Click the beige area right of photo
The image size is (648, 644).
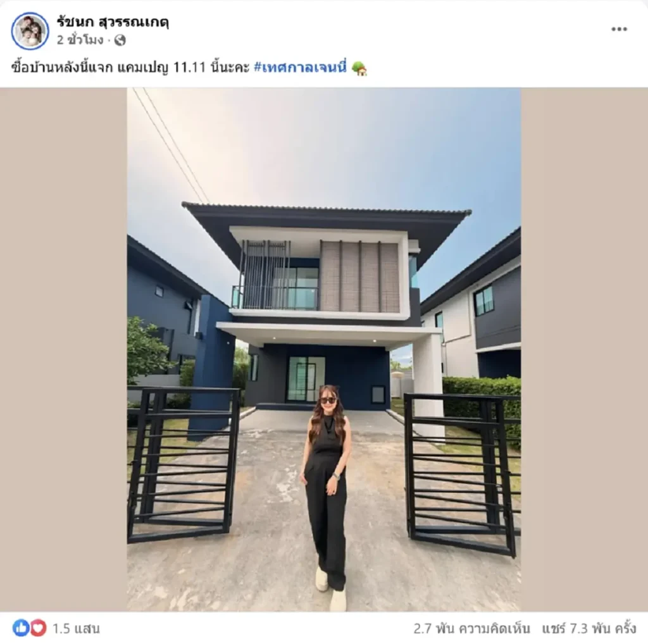(x=584, y=349)
